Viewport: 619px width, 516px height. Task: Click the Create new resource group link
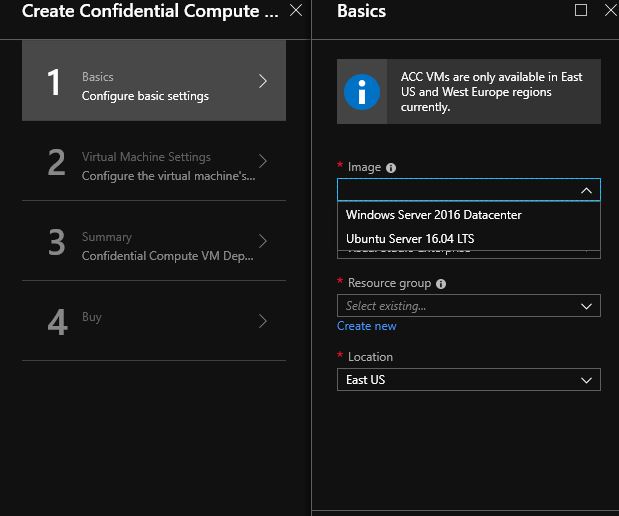(x=366, y=326)
